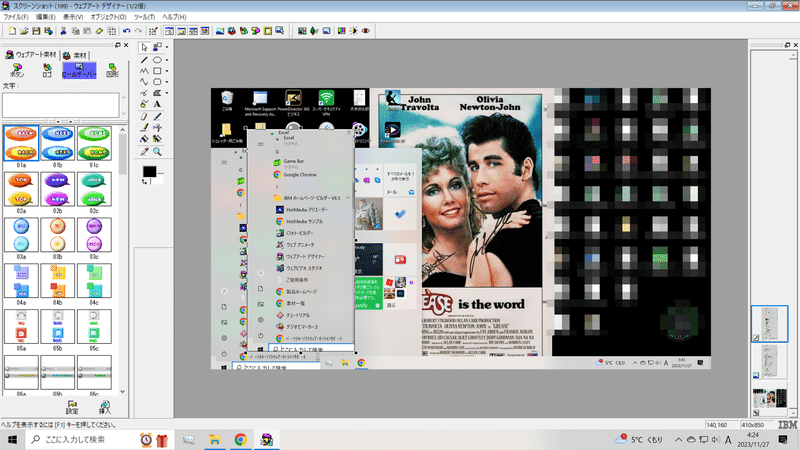Open the オブジェクト(O) menu
Viewport: 800px width, 450px height.
click(x=108, y=17)
